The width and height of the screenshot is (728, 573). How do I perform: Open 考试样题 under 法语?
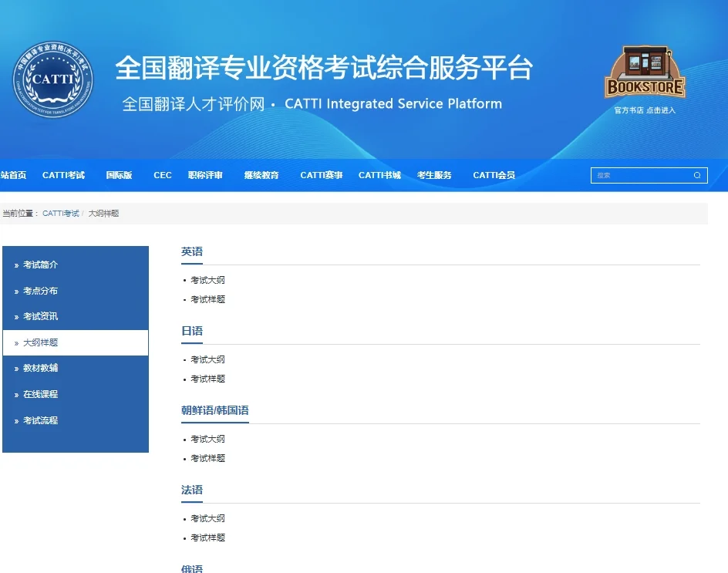(x=207, y=538)
